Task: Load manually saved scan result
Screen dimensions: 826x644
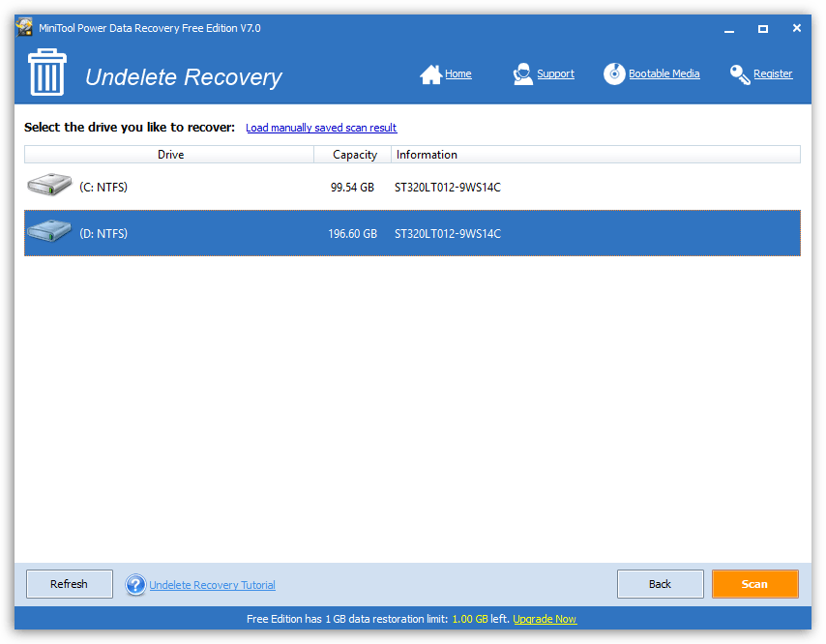Action: click(321, 128)
